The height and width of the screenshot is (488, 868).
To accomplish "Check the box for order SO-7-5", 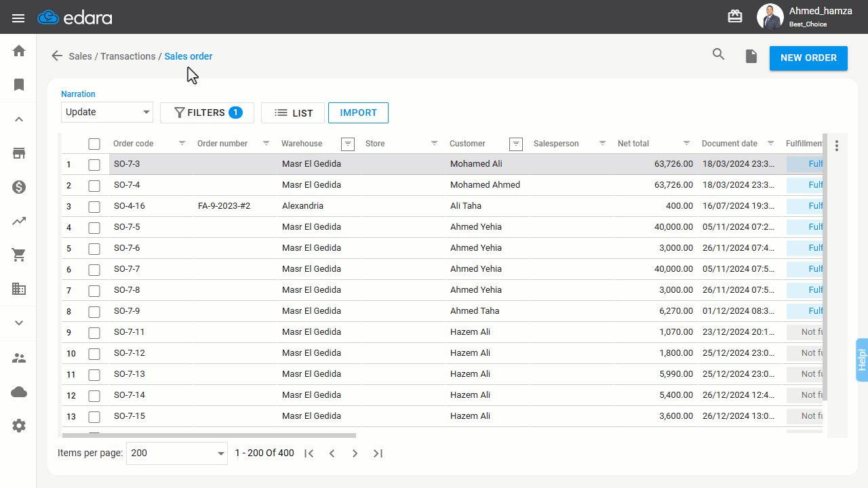I will point(94,228).
